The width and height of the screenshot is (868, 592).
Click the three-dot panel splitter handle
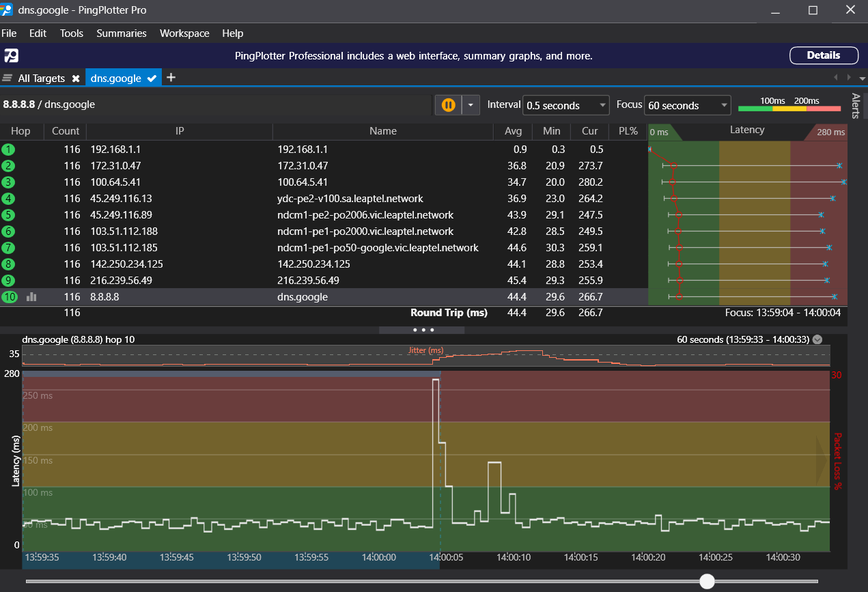coord(422,330)
